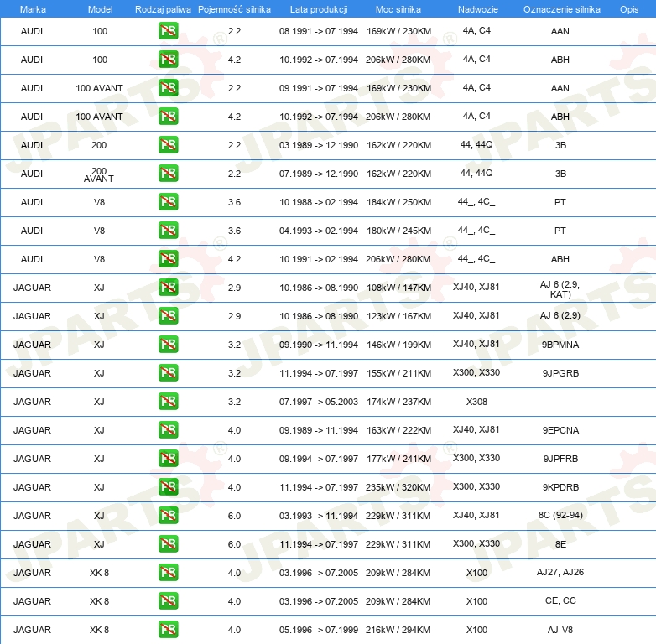The image size is (656, 644).
Task: Click the Opis column header
Action: click(x=629, y=9)
